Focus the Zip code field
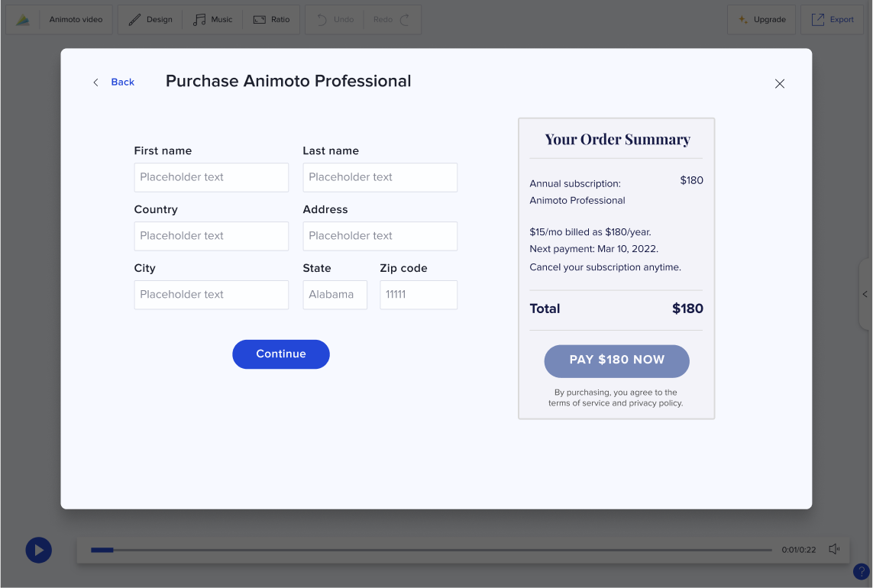The height and width of the screenshot is (588, 873). click(418, 295)
